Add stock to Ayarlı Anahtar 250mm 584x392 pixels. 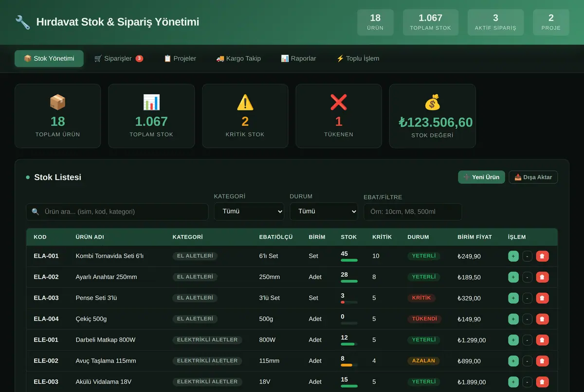(513, 277)
